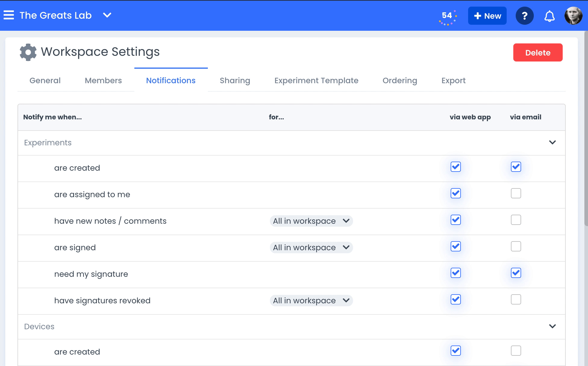Enable email for Devices 'are created'
The image size is (588, 366).
tap(516, 351)
